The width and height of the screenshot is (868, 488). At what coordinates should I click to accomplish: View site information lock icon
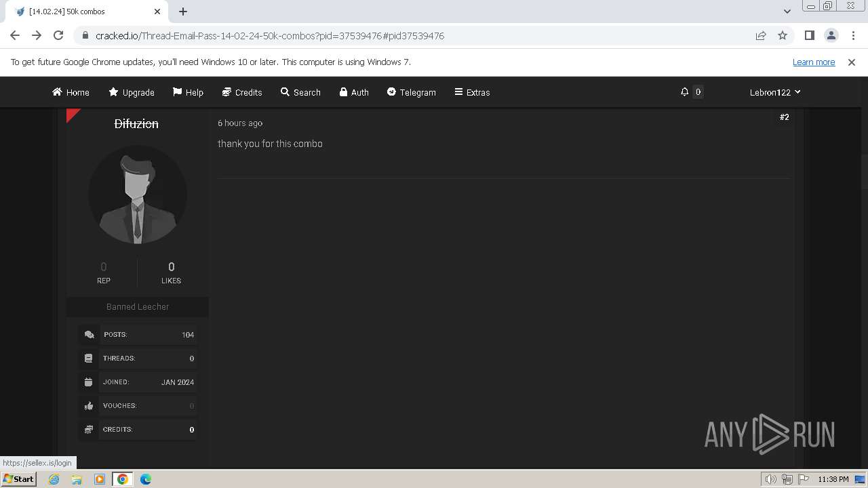[x=85, y=35]
